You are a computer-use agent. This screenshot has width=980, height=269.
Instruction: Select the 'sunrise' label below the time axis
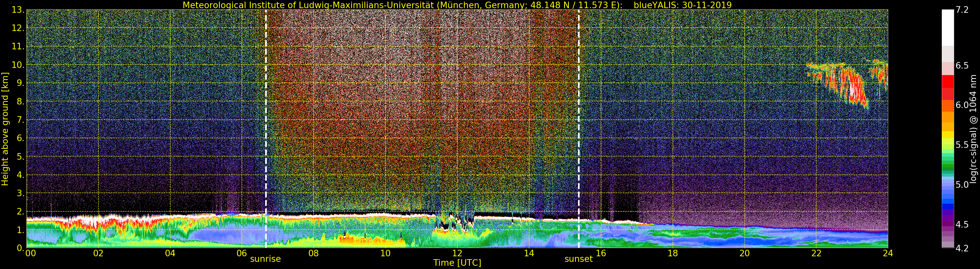click(265, 259)
